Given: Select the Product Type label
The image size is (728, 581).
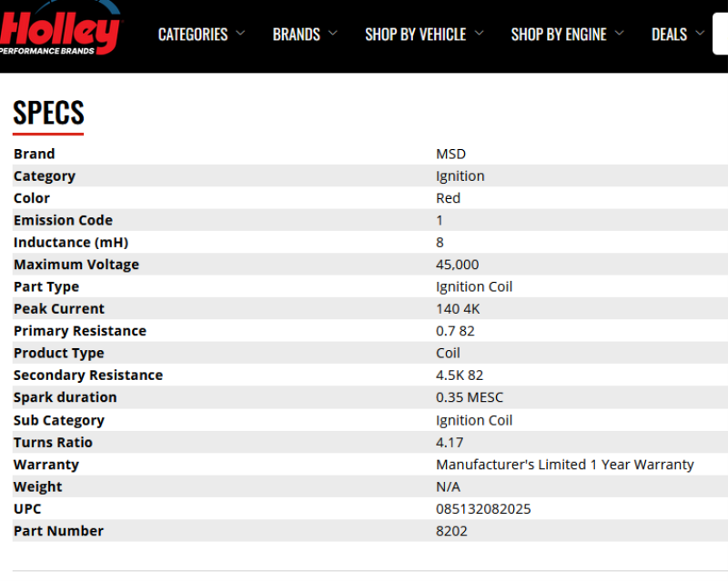Looking at the screenshot, I should point(59,353).
